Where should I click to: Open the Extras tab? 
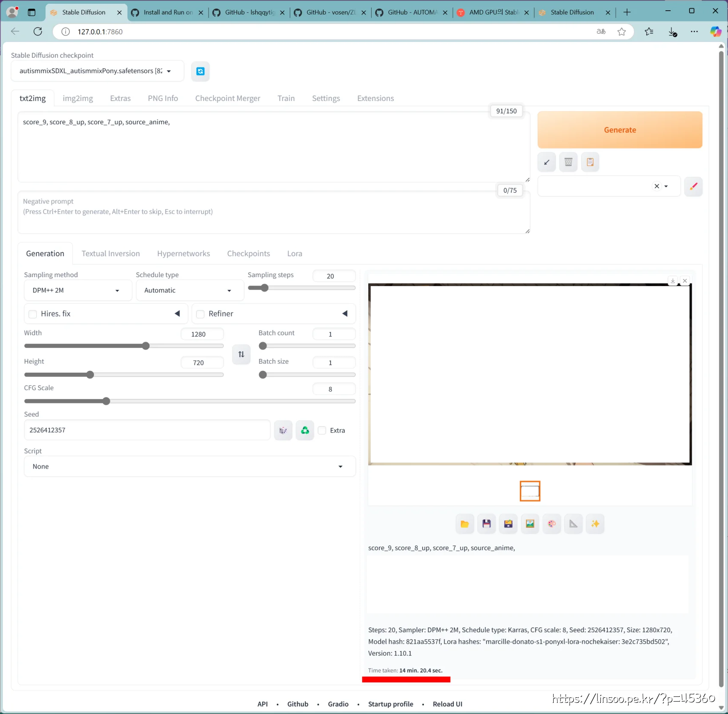120,99
